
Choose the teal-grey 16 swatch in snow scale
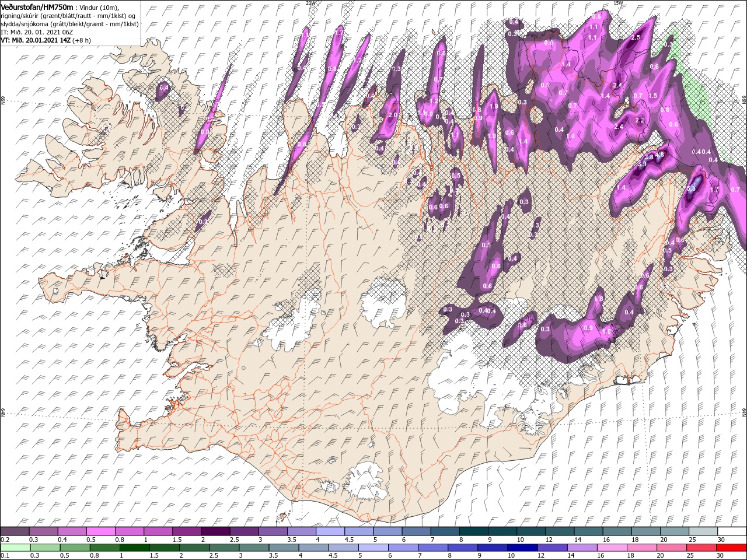tap(616, 531)
